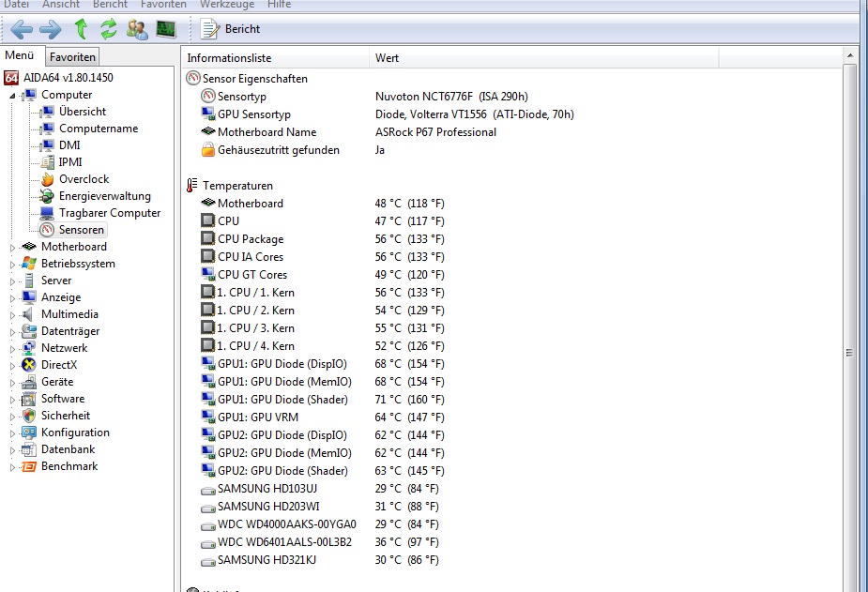Click the DirectX yellow X icon
This screenshot has width=868, height=592.
(29, 365)
